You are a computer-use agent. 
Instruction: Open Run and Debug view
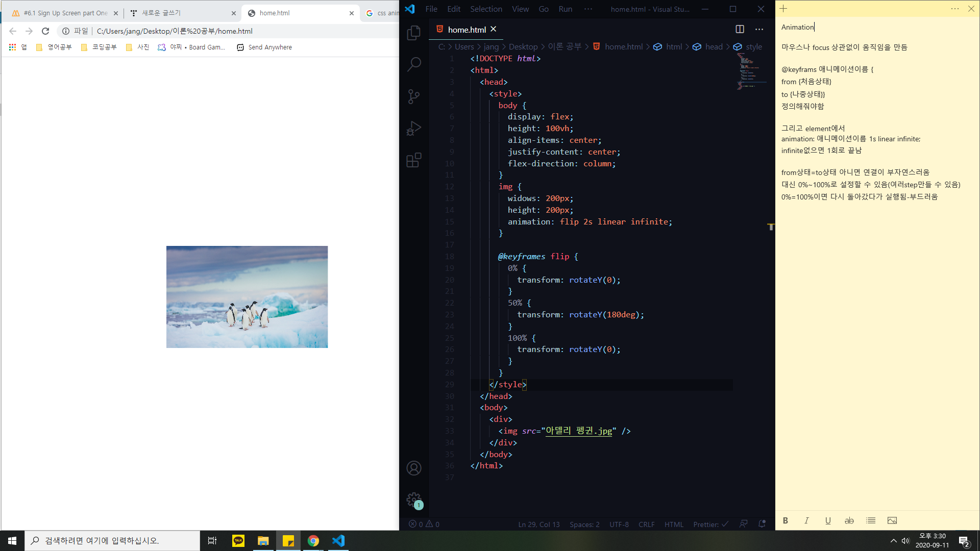click(414, 129)
